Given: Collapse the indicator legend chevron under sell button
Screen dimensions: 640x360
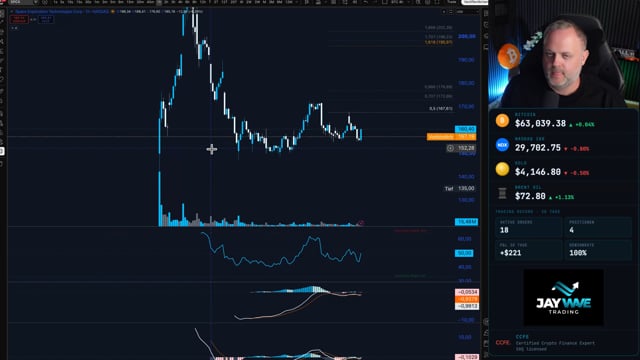Looking at the screenshot, I should click(14, 28).
